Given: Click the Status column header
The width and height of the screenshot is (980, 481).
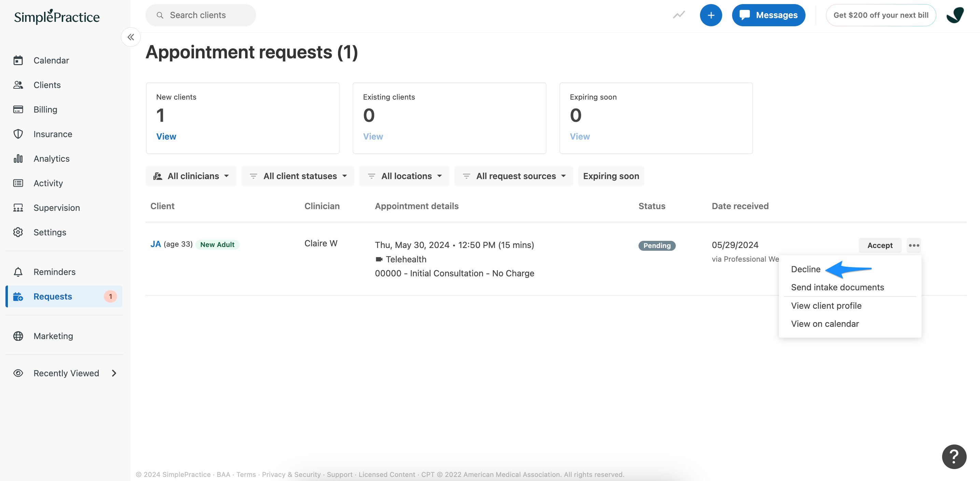Looking at the screenshot, I should [x=652, y=206].
